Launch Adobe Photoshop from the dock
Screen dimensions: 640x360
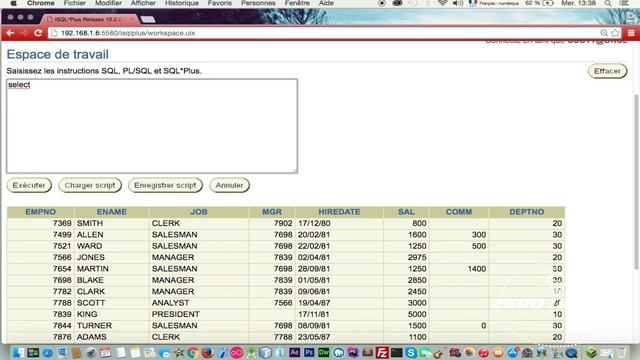(309, 352)
